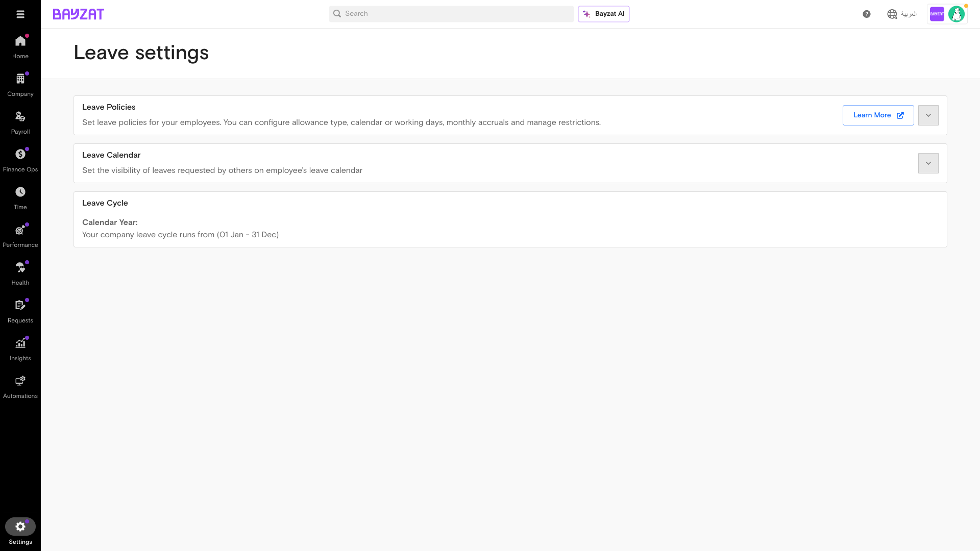Click the globe icon beside Arabic

(892, 14)
